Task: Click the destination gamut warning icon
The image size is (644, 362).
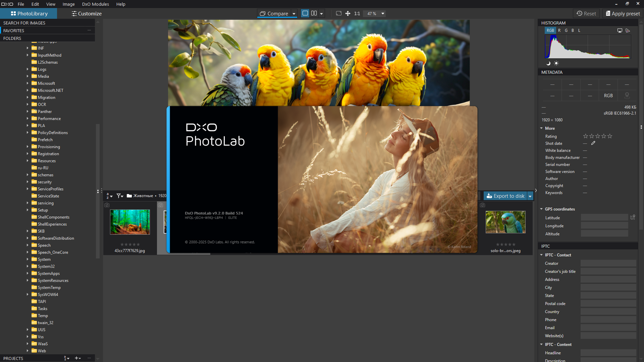Action: (628, 31)
